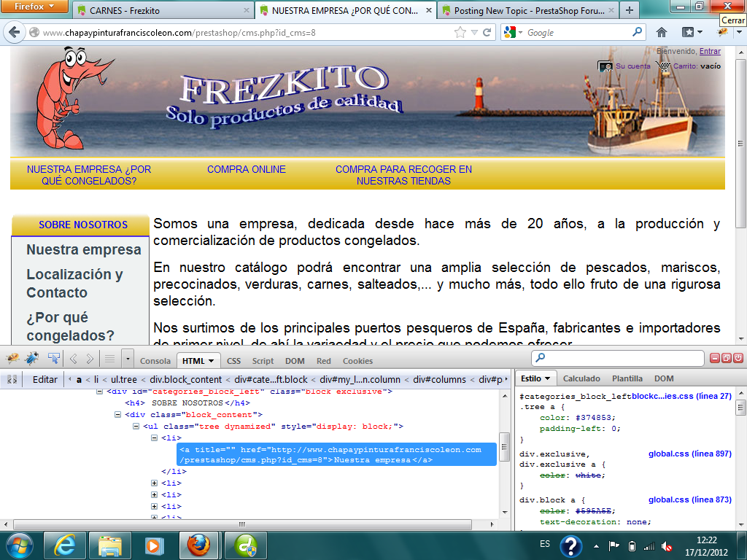Image resolution: width=747 pixels, height=560 pixels.
Task: Open ¿Por qué congelados? sidebar link
Action: (71, 326)
